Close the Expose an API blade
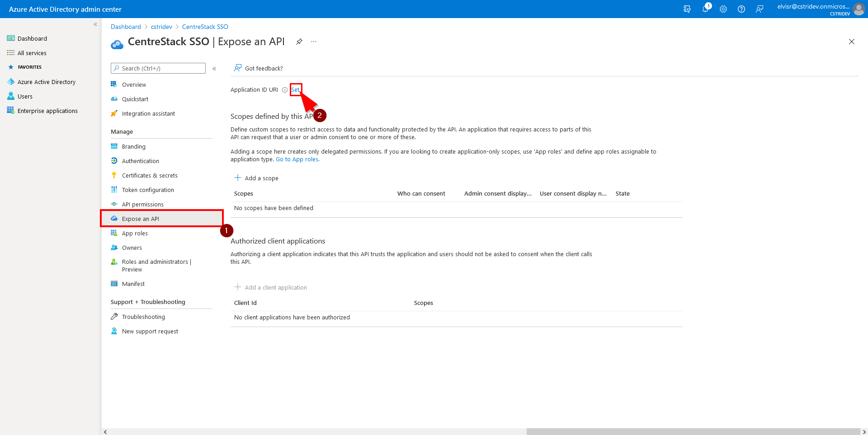The height and width of the screenshot is (435, 868). 852,42
